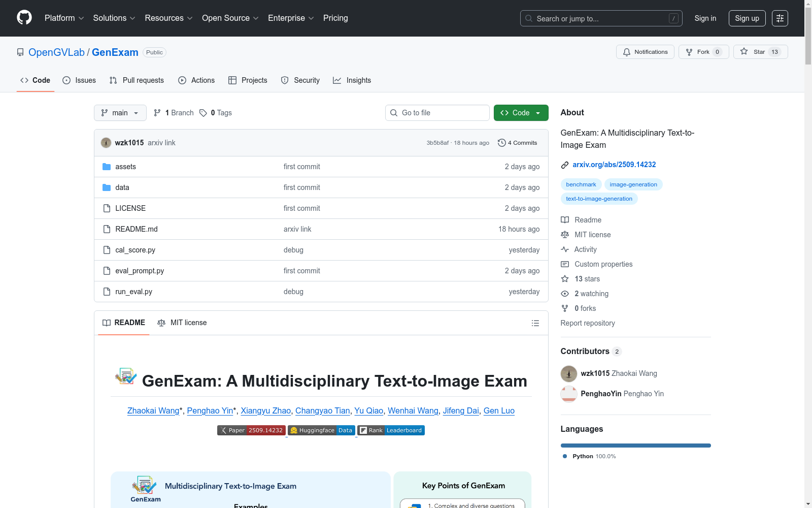Fork the GenExam repository
The width and height of the screenshot is (812, 508).
pyautogui.click(x=703, y=52)
